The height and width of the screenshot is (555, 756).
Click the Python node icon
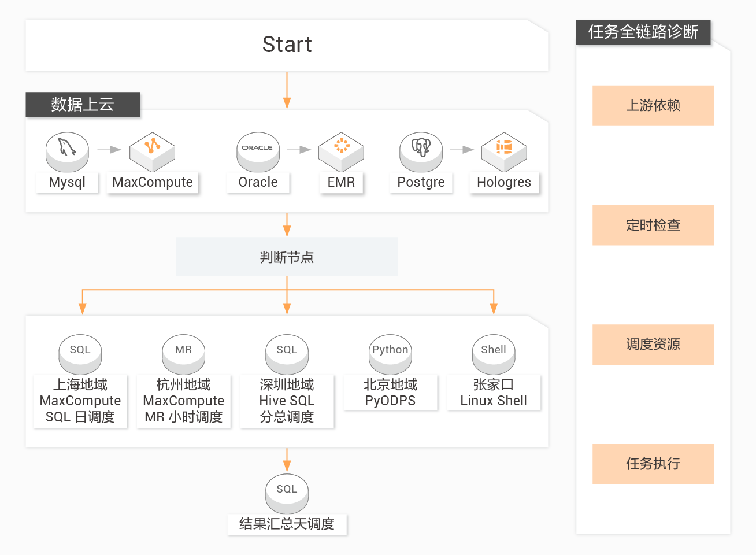(x=390, y=353)
